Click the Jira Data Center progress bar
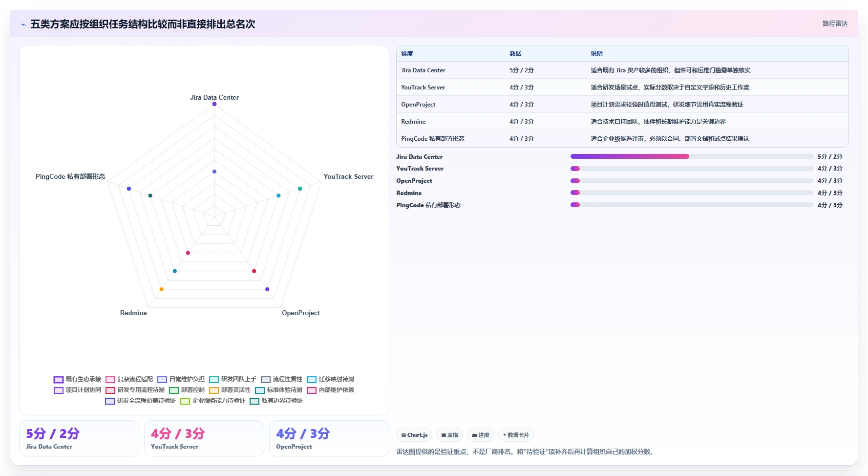Viewport: 868px width, 476px height. tap(692, 156)
